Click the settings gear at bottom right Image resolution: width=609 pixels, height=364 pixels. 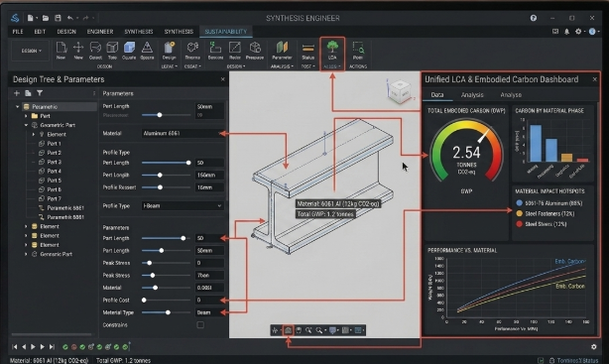593,346
